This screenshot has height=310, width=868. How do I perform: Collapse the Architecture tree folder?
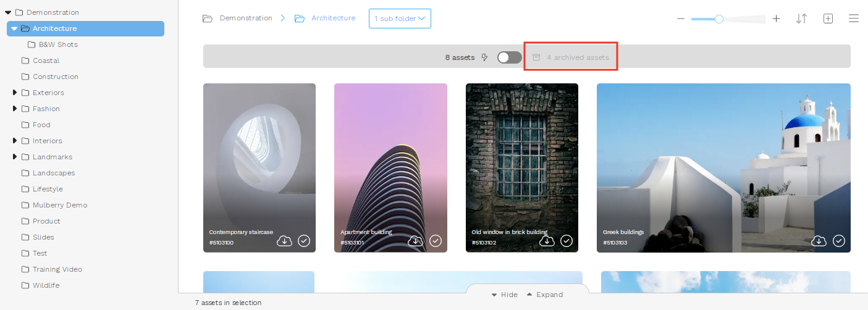point(14,28)
